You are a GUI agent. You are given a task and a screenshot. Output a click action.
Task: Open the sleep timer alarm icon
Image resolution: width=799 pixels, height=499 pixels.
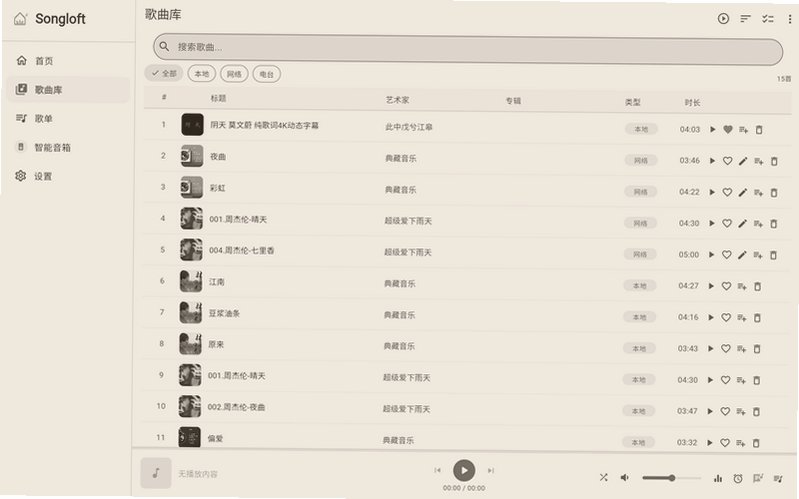tap(737, 478)
